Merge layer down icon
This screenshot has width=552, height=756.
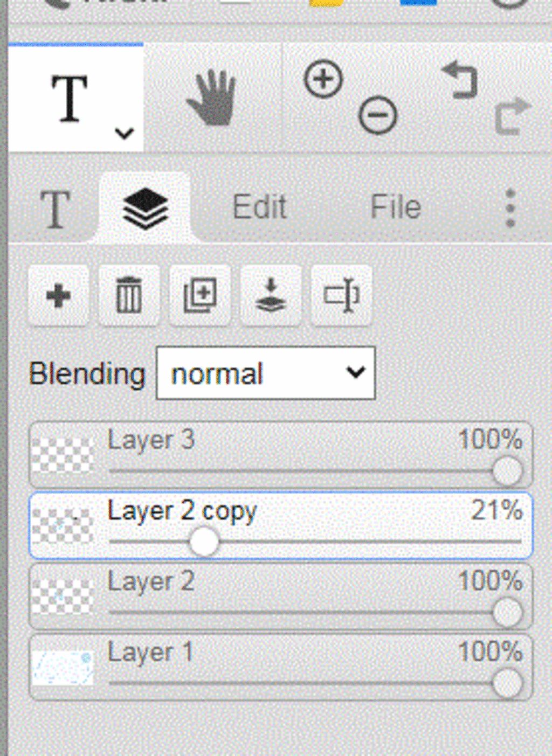pos(271,295)
